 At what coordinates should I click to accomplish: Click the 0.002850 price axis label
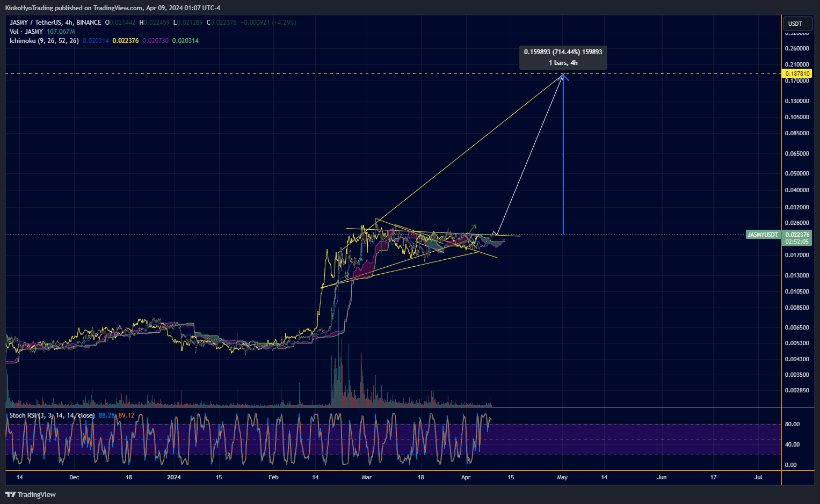(x=797, y=390)
